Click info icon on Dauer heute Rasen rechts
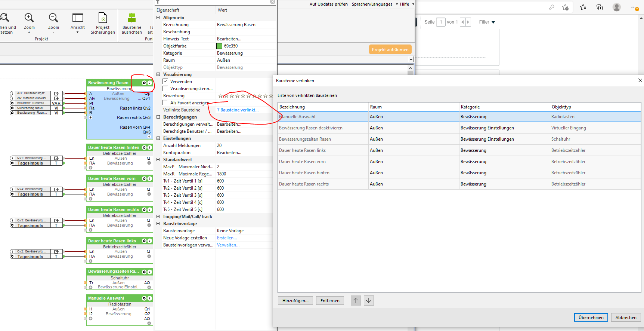 coord(150,210)
